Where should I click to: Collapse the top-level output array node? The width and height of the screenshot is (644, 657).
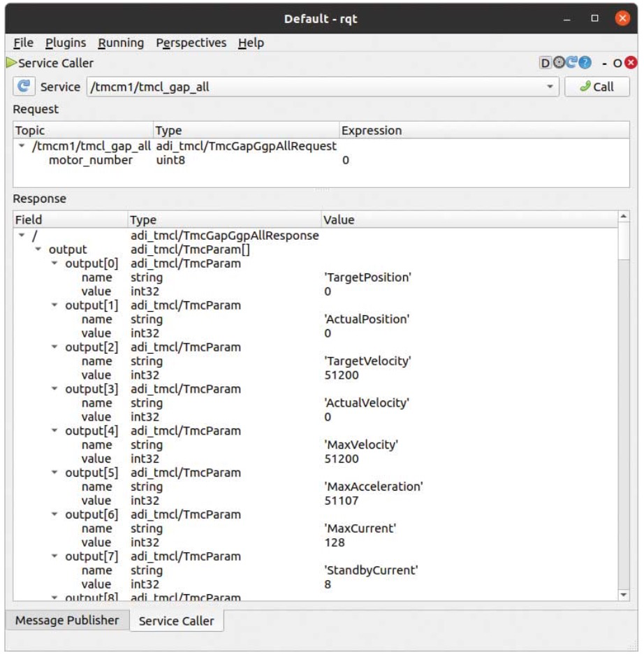38,250
